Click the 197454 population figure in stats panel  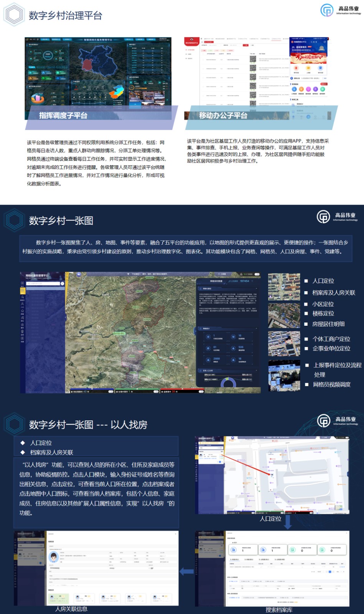[x=245, y=281]
